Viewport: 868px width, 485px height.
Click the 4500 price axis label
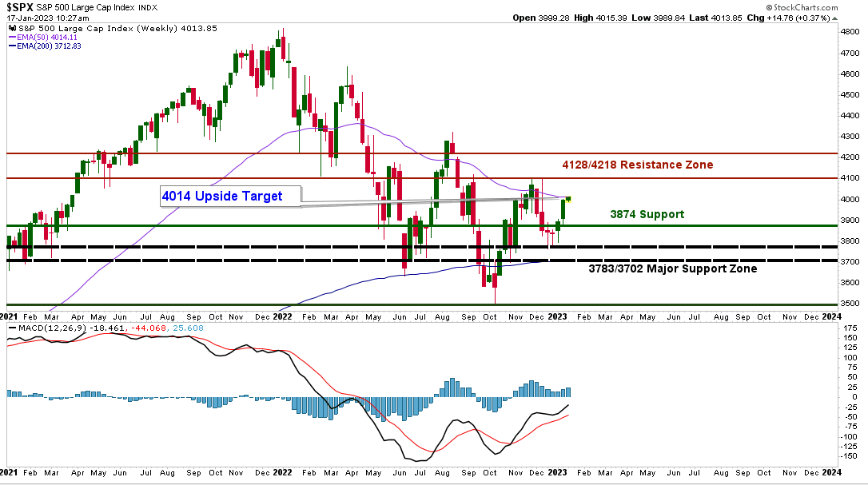pyautogui.click(x=850, y=94)
